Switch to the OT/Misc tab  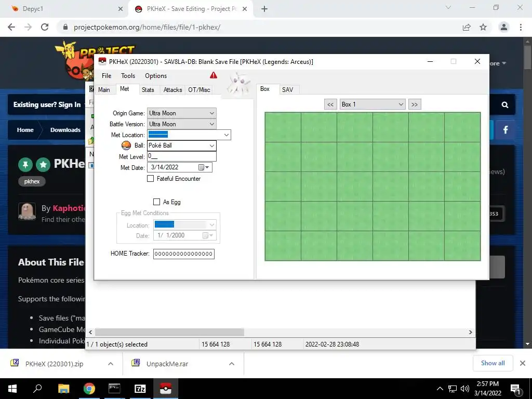coord(199,89)
